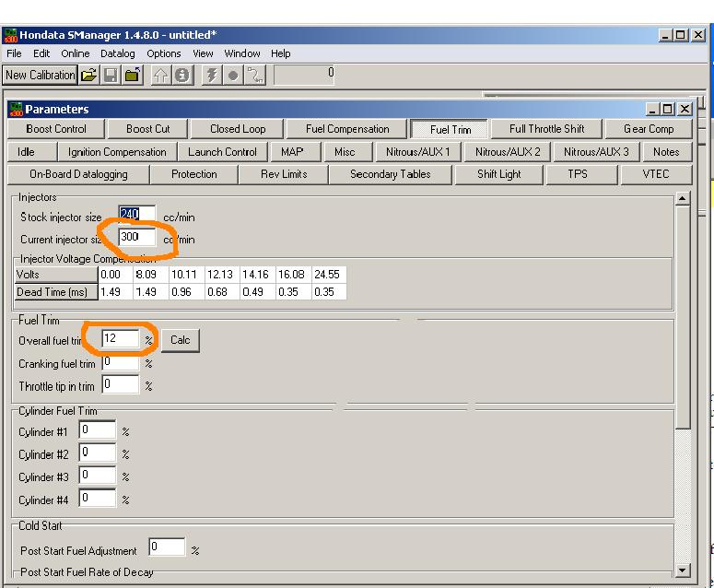Switch to the Fuel Compensation tab
The image size is (714, 588).
coord(347,129)
